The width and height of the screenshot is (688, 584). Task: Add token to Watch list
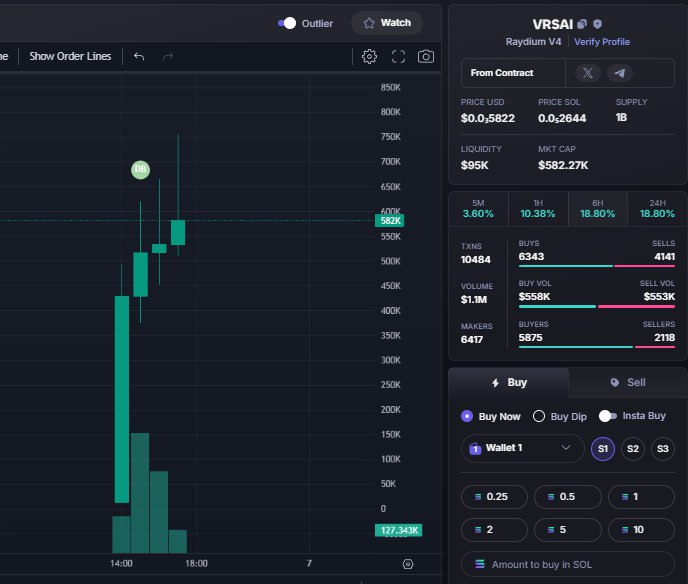tap(387, 23)
